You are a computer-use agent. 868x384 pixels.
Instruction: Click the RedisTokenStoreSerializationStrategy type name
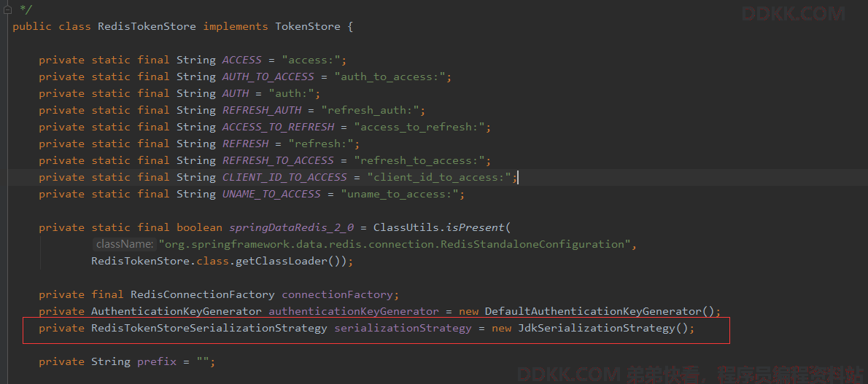click(x=209, y=328)
